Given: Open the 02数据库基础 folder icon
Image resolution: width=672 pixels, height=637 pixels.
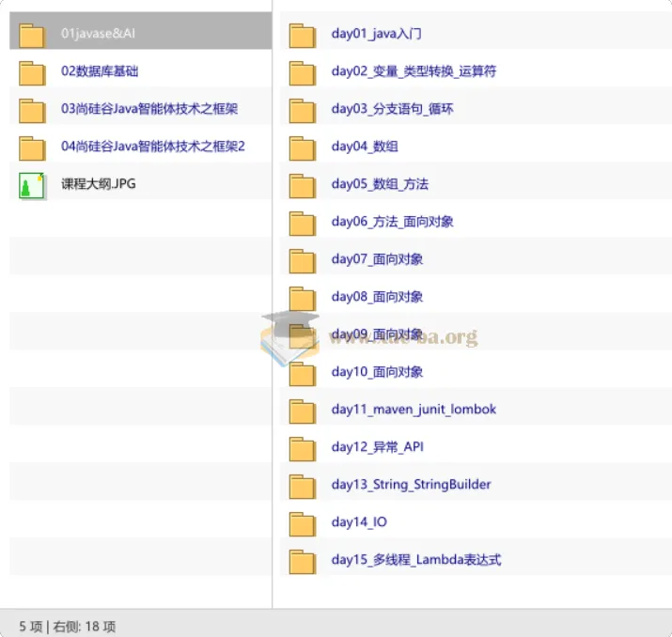Looking at the screenshot, I should pyautogui.click(x=32, y=73).
